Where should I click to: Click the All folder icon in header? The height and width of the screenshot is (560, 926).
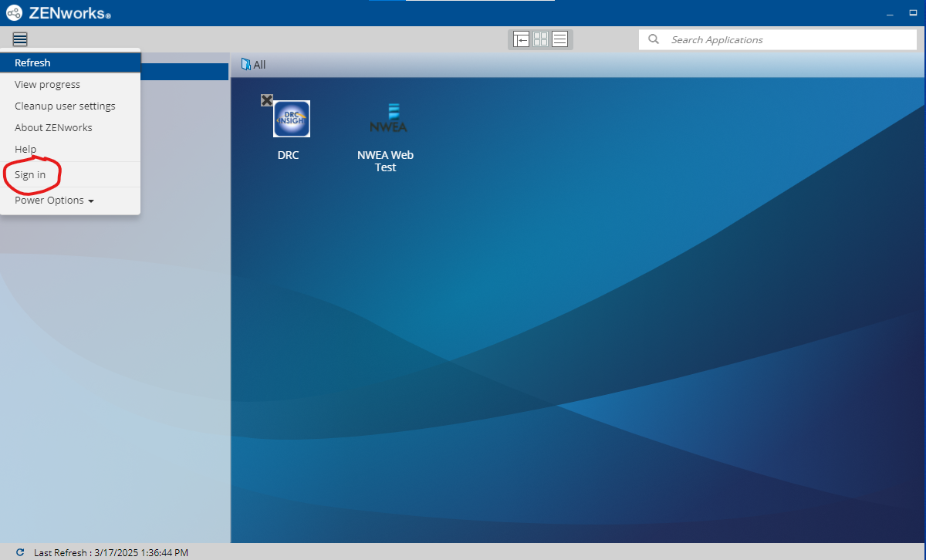click(246, 65)
